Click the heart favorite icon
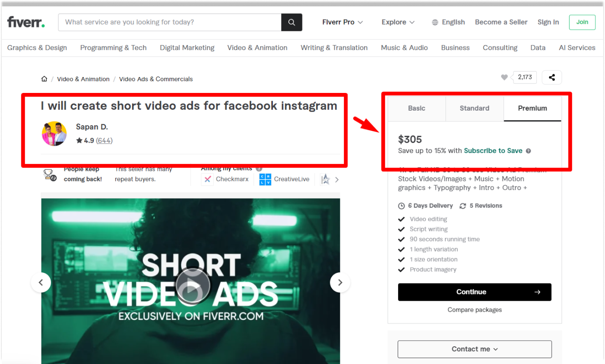Viewport: 605px width, 364px height. click(x=504, y=77)
